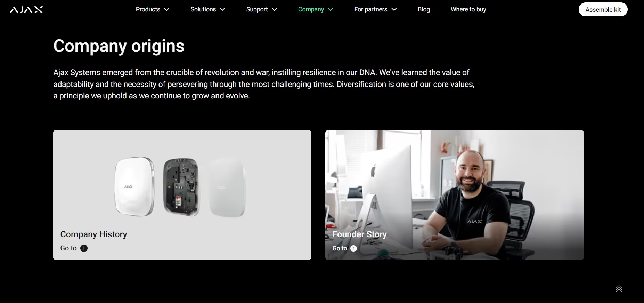Select the Products menu label
644x303 pixels.
[148, 9]
